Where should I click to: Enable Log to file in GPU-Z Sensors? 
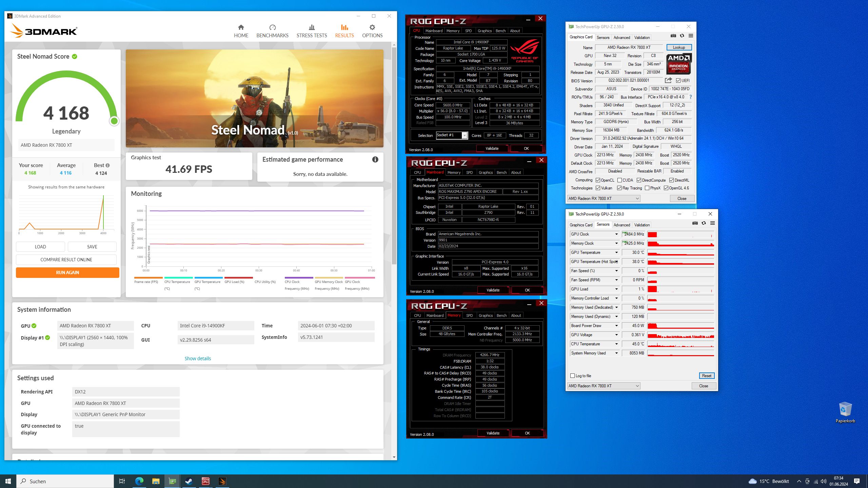point(573,376)
